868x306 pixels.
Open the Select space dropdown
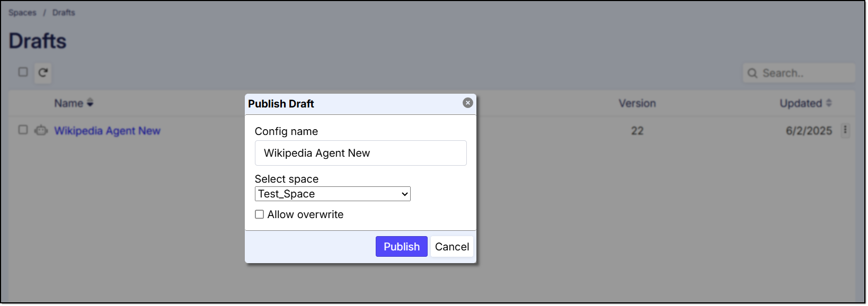tap(332, 194)
